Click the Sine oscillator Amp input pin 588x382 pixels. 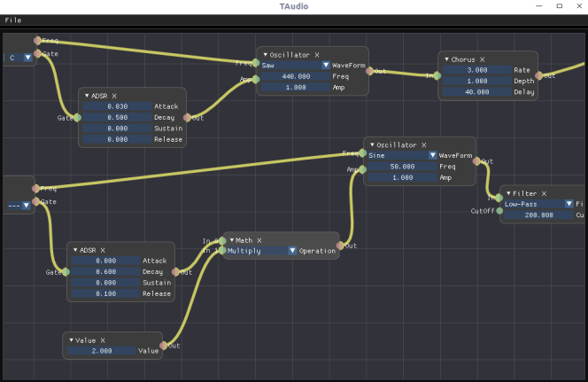pyautogui.click(x=362, y=169)
